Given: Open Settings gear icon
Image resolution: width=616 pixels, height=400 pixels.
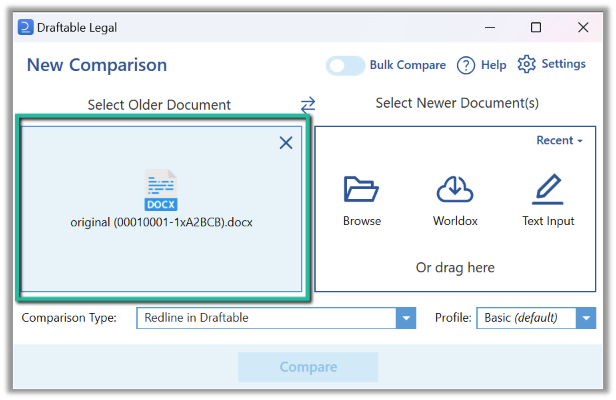Looking at the screenshot, I should pyautogui.click(x=526, y=64).
